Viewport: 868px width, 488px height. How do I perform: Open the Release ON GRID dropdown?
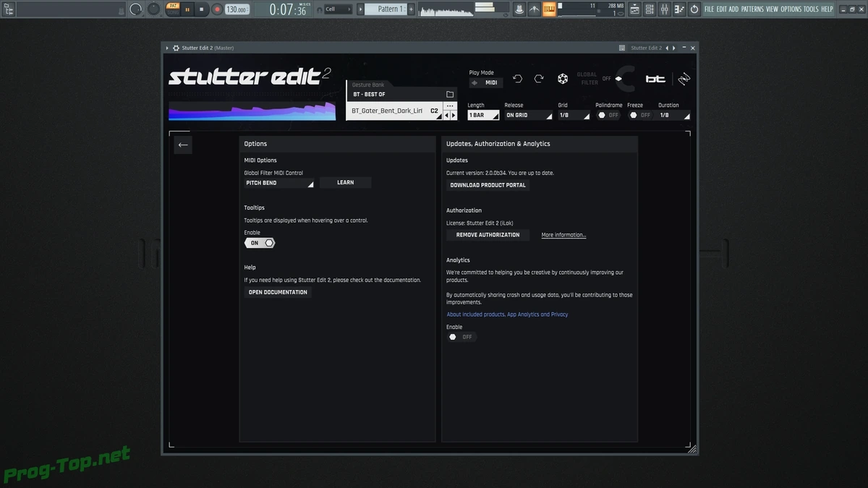529,115
